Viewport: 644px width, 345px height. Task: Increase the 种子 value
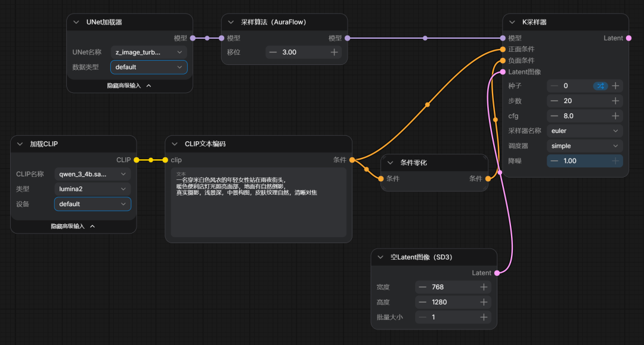(x=615, y=86)
